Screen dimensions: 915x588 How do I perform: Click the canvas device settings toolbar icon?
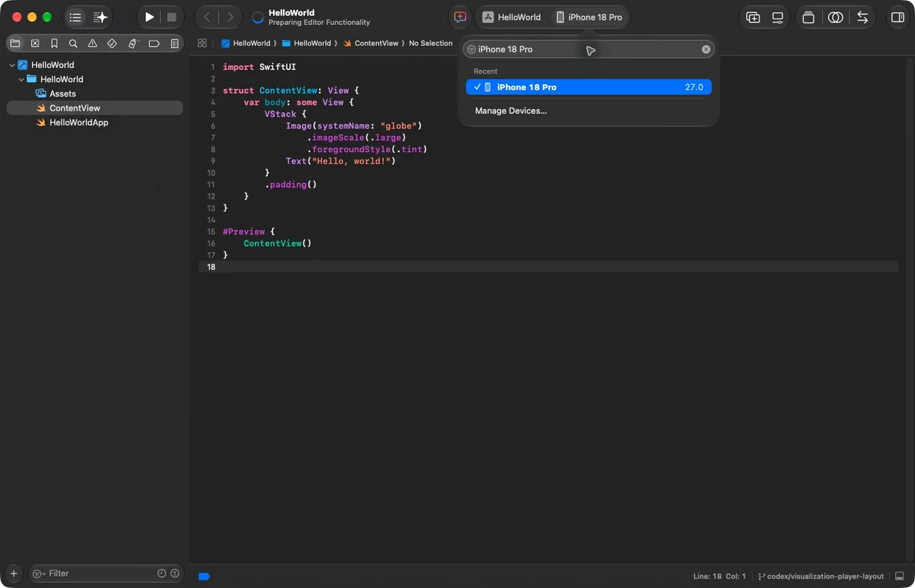pos(778,17)
